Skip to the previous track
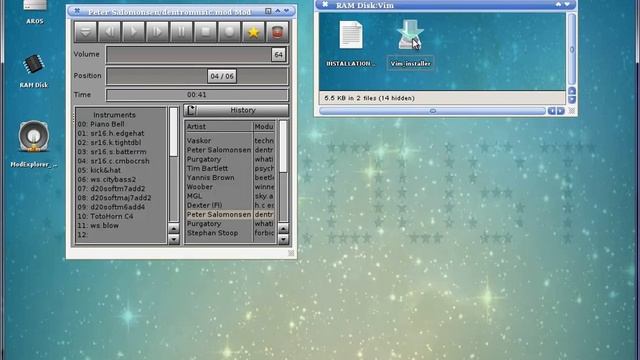Screen dimensions: 640x360 coord(109,32)
